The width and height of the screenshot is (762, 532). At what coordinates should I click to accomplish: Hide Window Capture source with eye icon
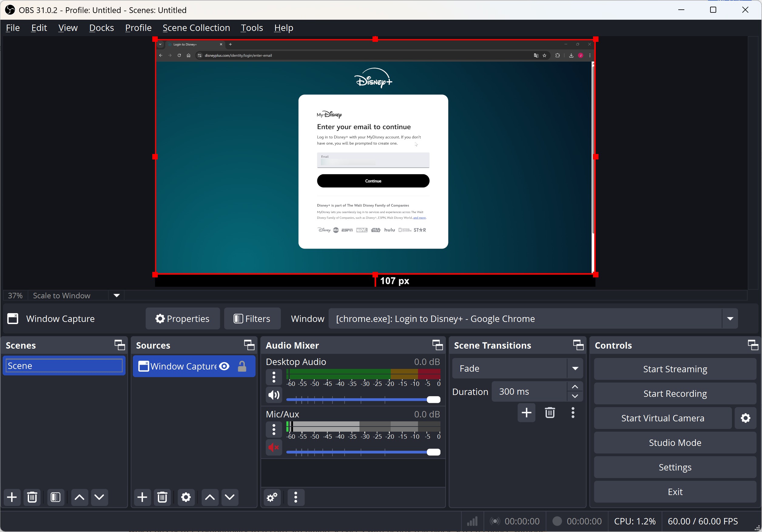(x=224, y=366)
